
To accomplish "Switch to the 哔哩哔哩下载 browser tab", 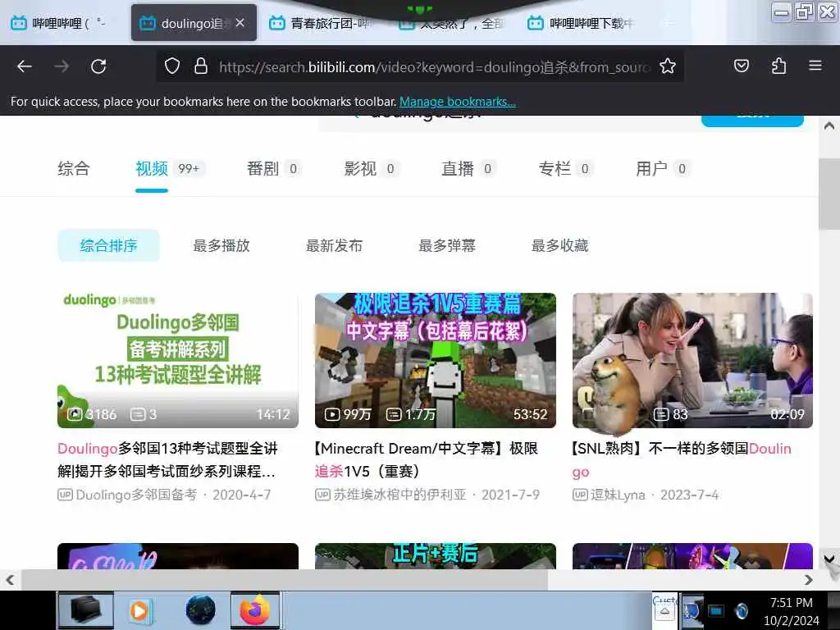I will (x=582, y=23).
